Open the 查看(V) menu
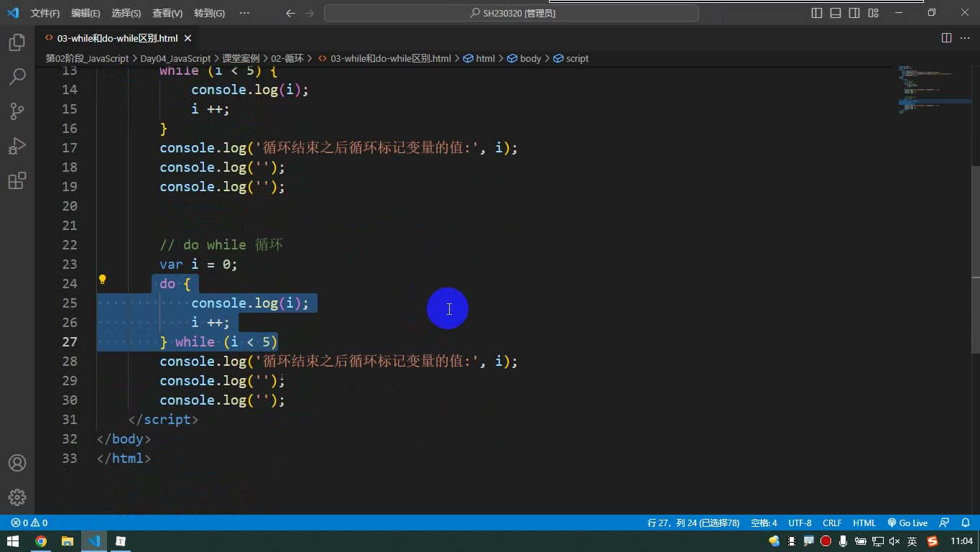This screenshot has height=552, width=980. click(x=167, y=13)
